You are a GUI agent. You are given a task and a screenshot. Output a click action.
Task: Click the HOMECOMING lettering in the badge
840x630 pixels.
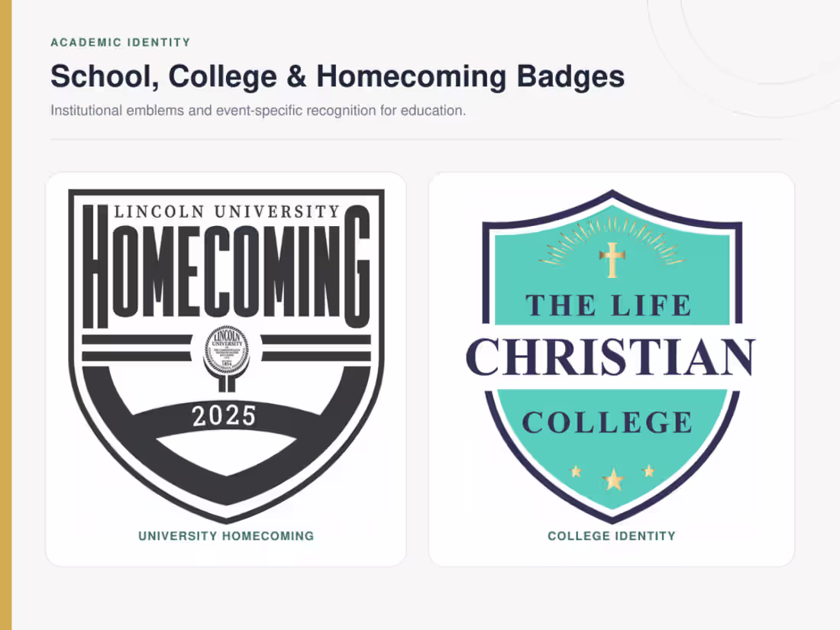[x=226, y=267]
